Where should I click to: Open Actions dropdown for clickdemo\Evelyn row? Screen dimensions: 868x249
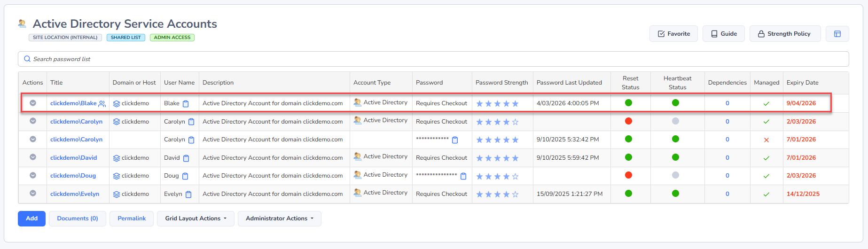[33, 193]
